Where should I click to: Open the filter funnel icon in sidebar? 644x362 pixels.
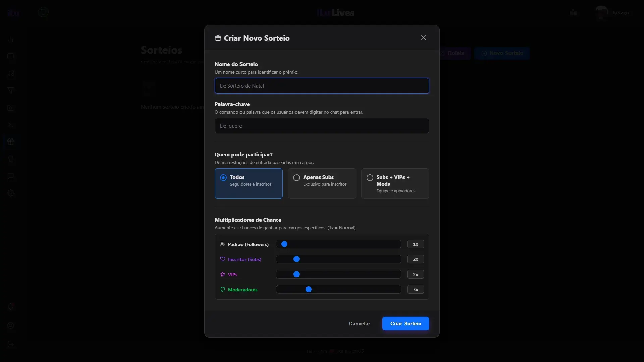pos(11,90)
